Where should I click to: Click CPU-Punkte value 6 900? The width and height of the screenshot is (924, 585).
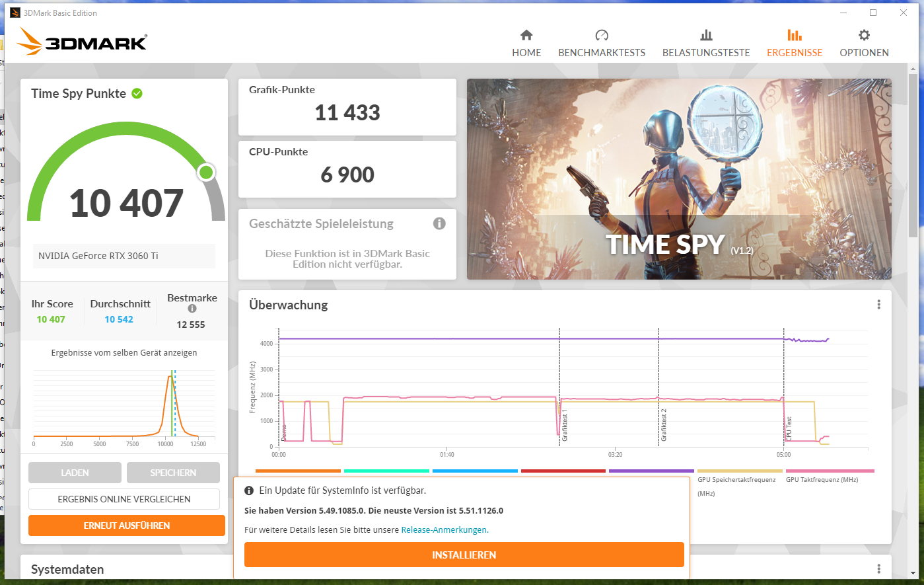347,175
